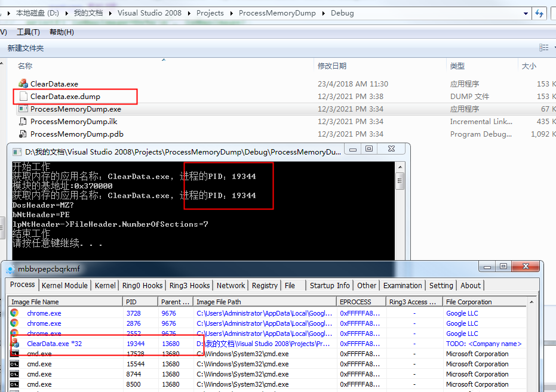Open Explorer view options icon
The height and width of the screenshot is (392, 556).
[543, 48]
